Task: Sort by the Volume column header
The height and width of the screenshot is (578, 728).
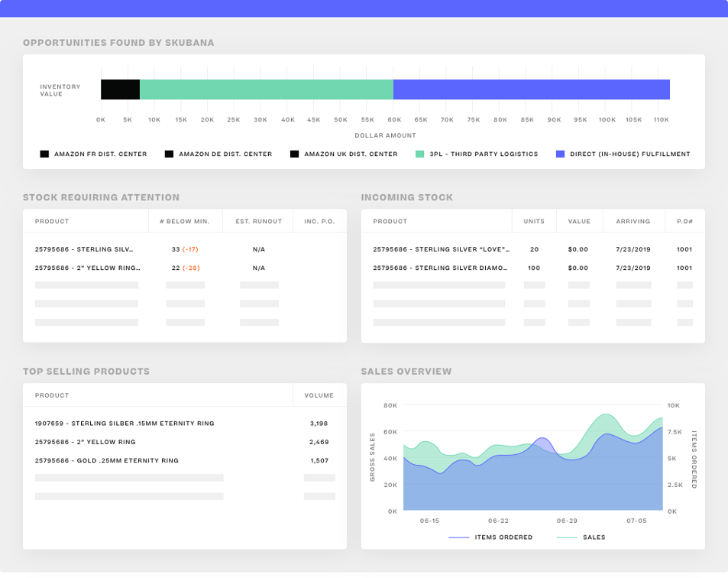Action: click(x=319, y=395)
